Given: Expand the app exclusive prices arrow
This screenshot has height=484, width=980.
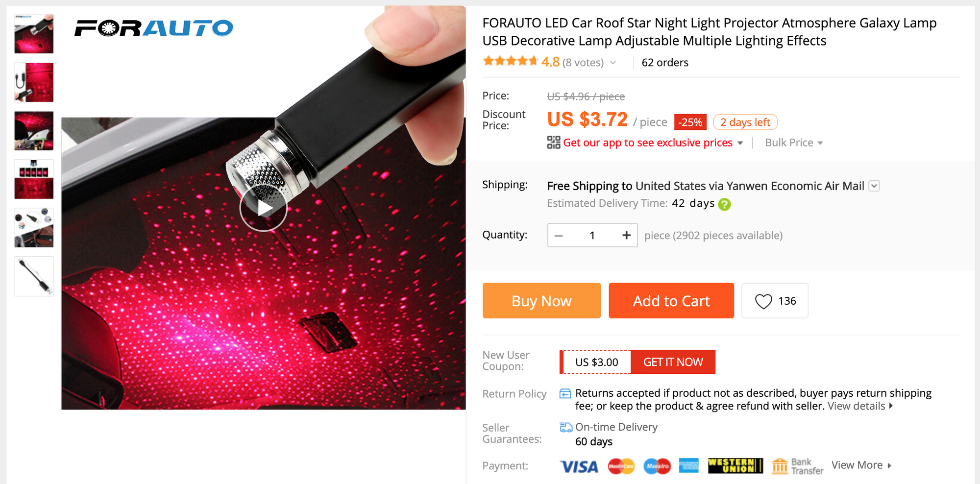Looking at the screenshot, I should coord(740,143).
